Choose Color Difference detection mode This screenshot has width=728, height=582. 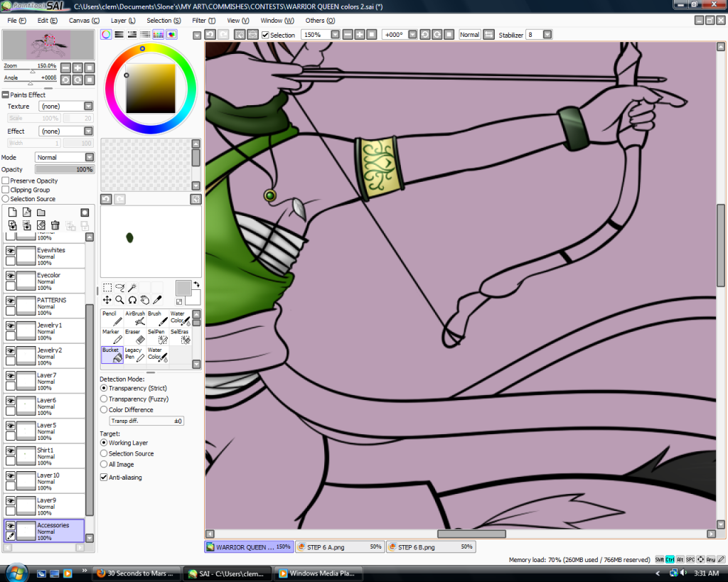(104, 410)
